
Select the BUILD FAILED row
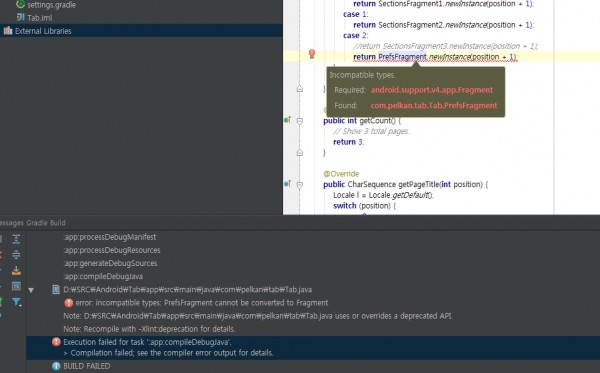pyautogui.click(x=86, y=366)
